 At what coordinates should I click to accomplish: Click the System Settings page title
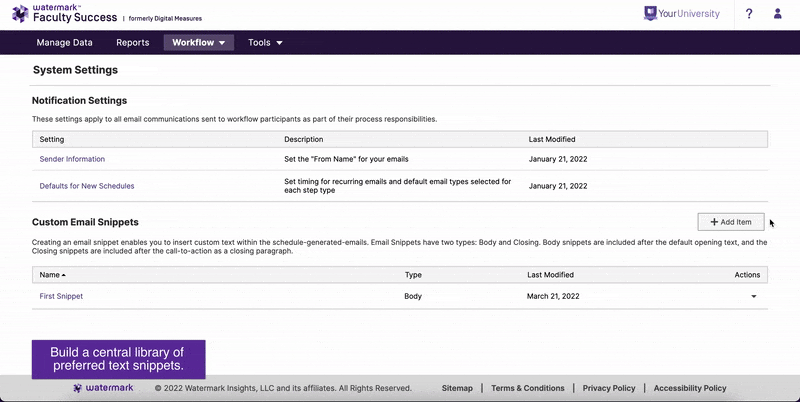75,70
